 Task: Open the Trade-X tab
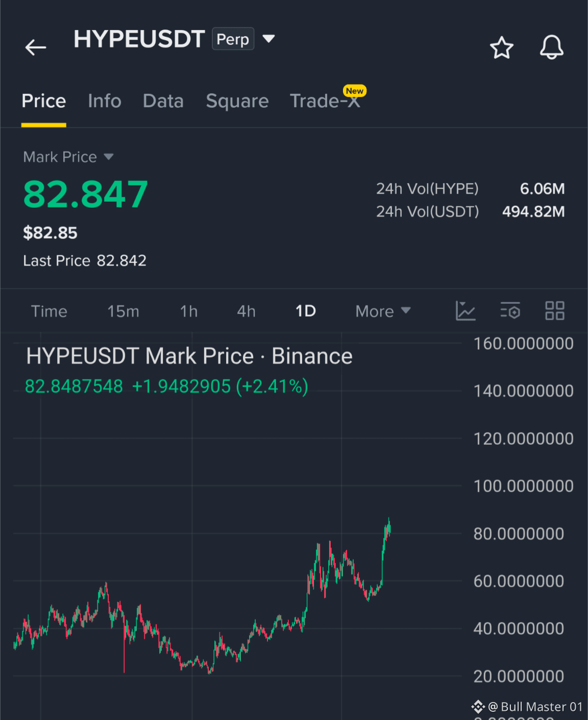coord(325,101)
